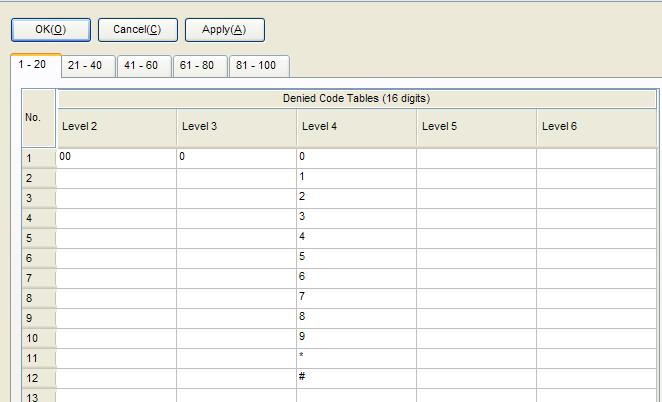Click the Apply(A) button

click(224, 30)
